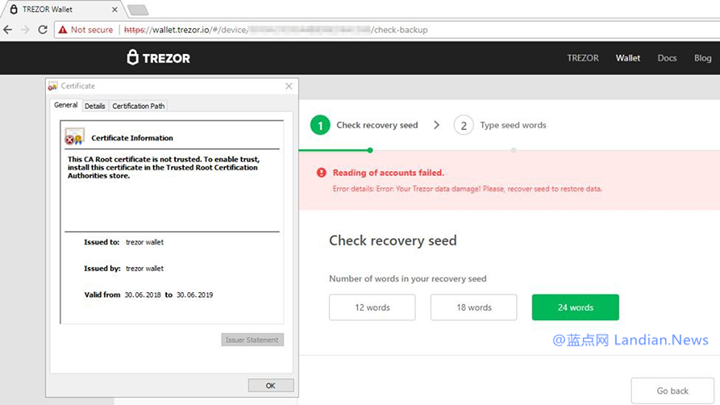Open the Docs link in header
The image size is (720, 405).
pos(667,58)
